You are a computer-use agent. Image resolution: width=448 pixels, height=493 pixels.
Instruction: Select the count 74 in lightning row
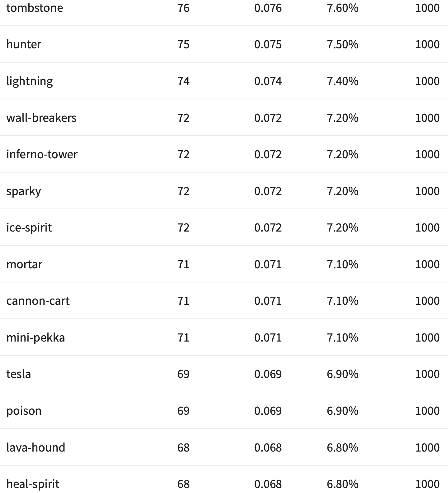tap(183, 81)
